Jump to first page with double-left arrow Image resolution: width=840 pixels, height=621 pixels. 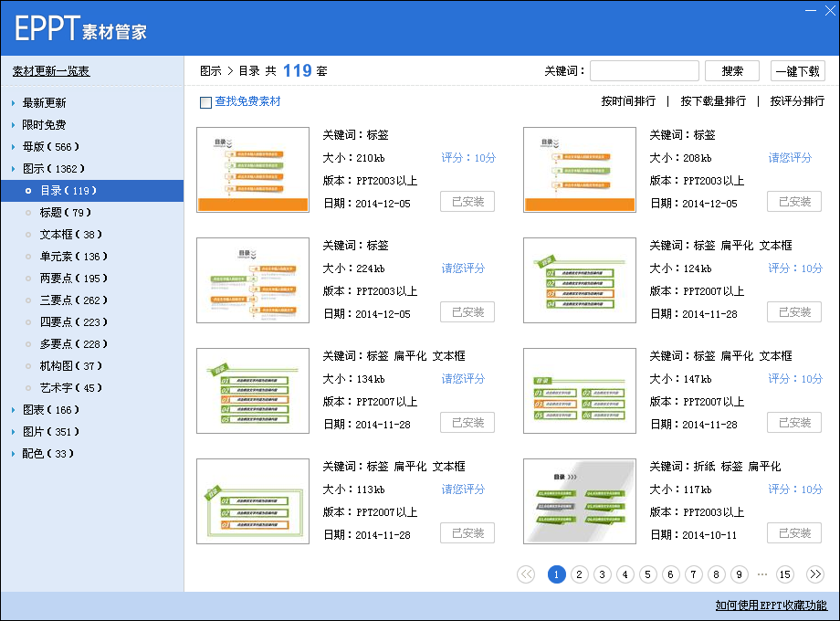526,574
